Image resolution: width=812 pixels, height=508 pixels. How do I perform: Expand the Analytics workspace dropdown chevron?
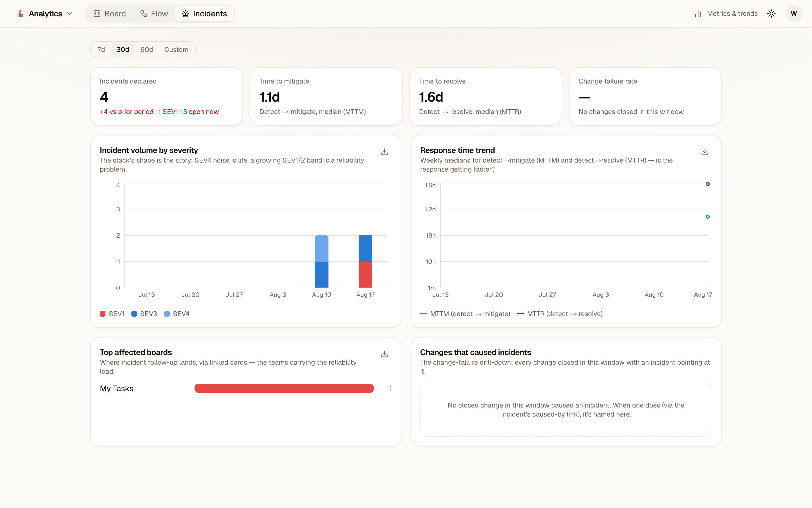pos(69,14)
